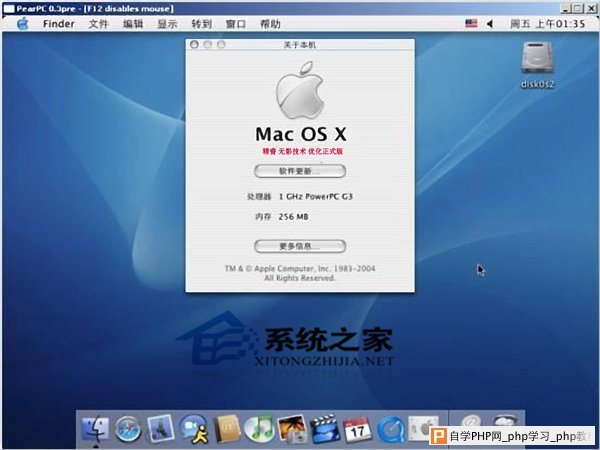The width and height of the screenshot is (600, 450).
Task: Open the 帮助 menu
Action: tap(270, 24)
